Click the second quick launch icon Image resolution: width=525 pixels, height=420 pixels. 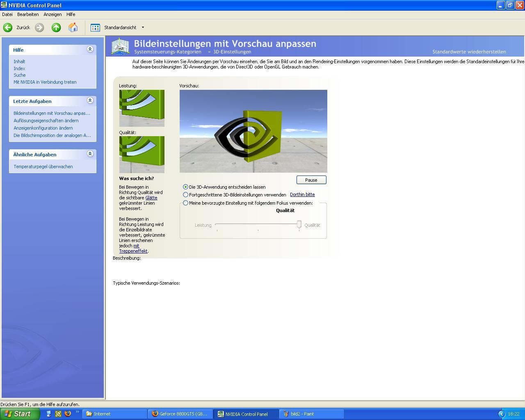tap(58, 414)
